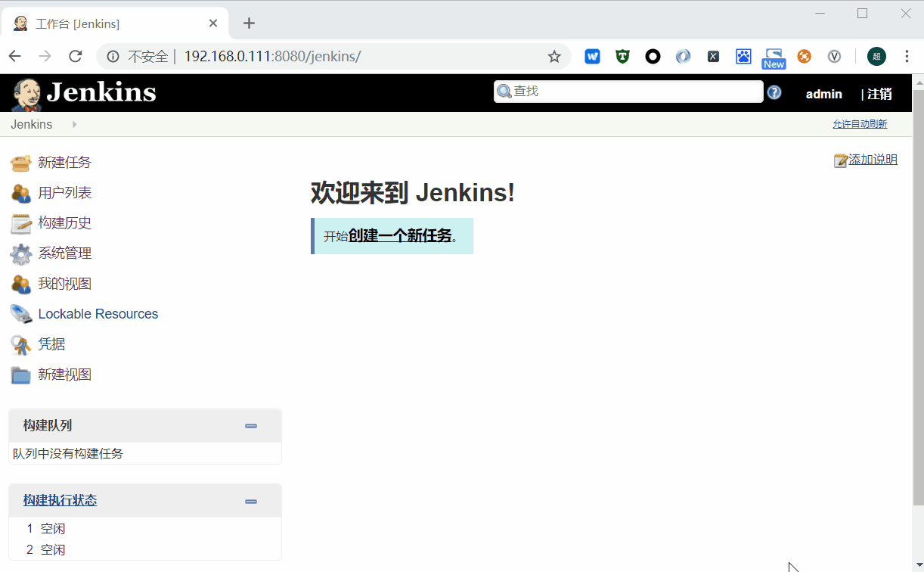Viewport: 924px width, 572px height.
Task: Open the 构建执行状态 heading link
Action: click(60, 500)
